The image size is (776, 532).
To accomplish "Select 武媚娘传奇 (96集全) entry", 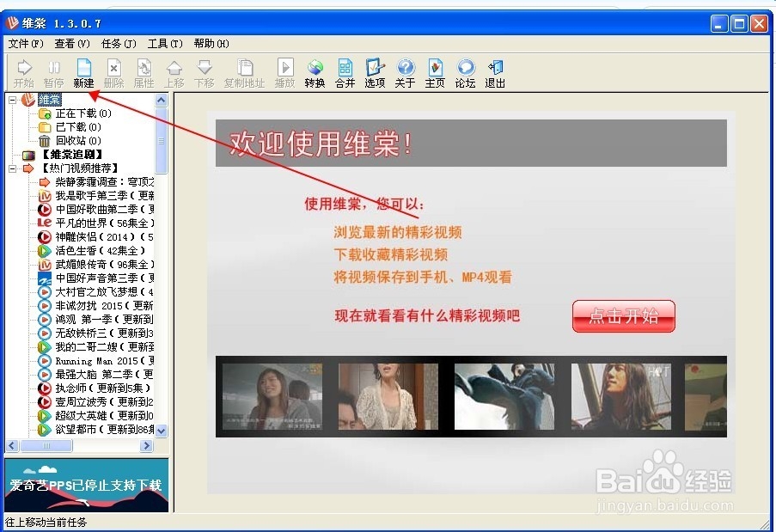I will pyautogui.click(x=105, y=265).
